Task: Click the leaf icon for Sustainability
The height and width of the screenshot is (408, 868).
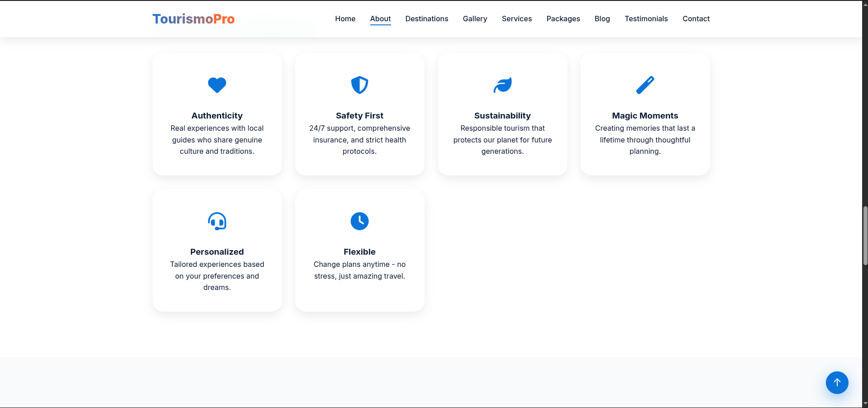Action: (x=502, y=85)
